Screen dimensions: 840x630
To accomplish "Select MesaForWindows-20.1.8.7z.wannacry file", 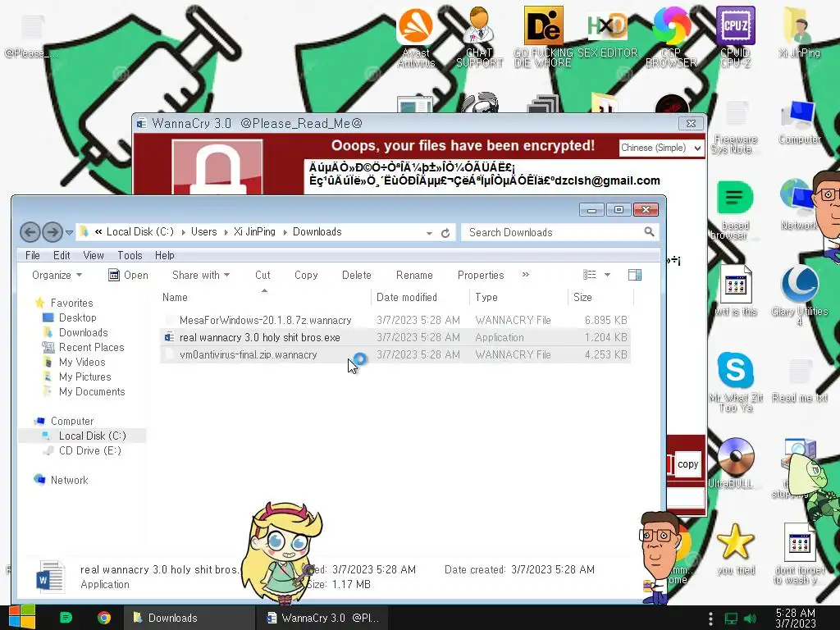I will point(395,321).
